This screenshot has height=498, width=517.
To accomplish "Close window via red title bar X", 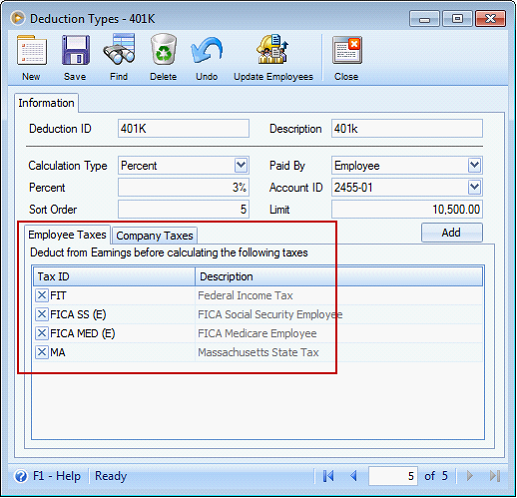I will pyautogui.click(x=490, y=19).
